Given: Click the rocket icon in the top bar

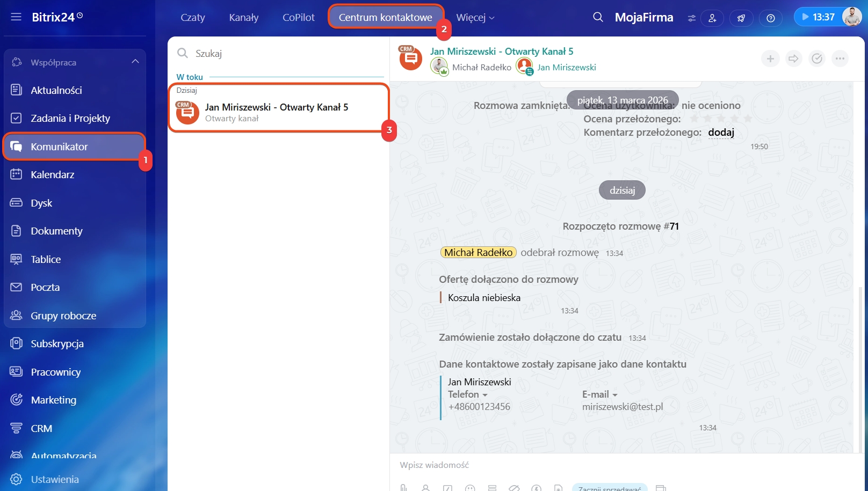Looking at the screenshot, I should (x=741, y=18).
